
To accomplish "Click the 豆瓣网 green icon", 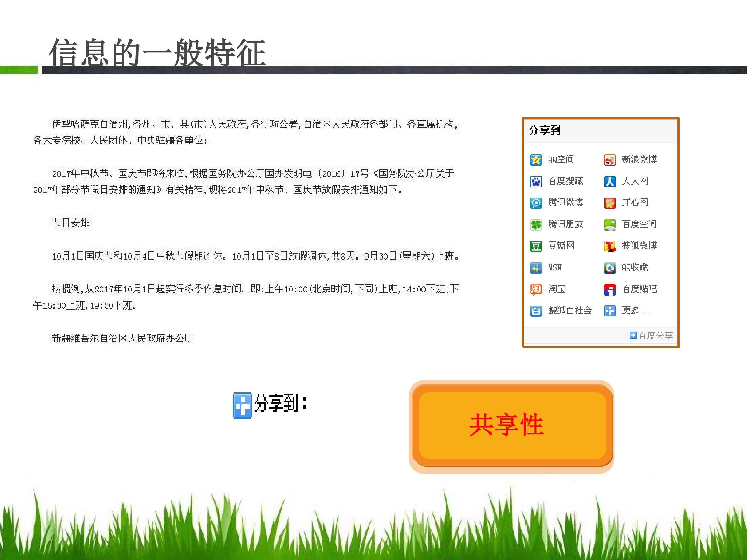I will tap(536, 246).
